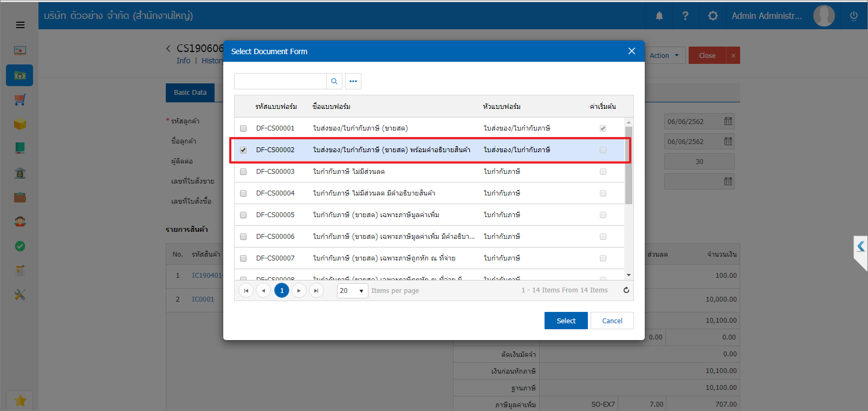This screenshot has height=411, width=868.
Task: Click the search magnifier in dialog
Action: tap(334, 81)
